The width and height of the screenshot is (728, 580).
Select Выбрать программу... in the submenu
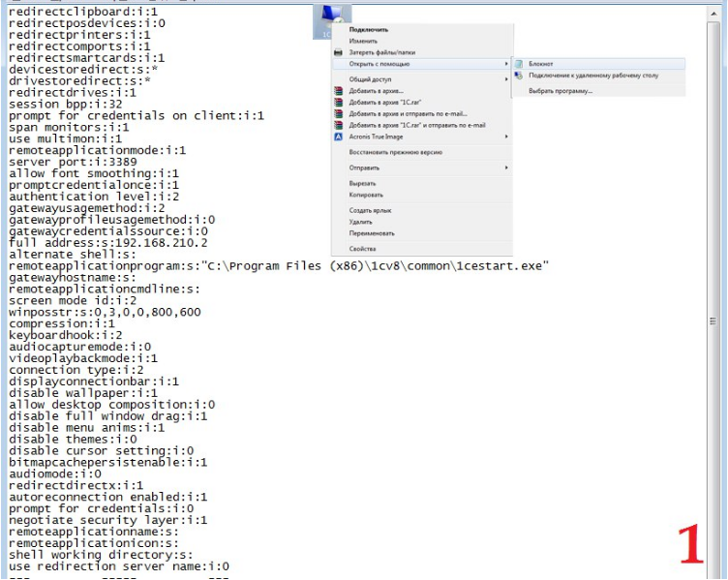point(561,91)
